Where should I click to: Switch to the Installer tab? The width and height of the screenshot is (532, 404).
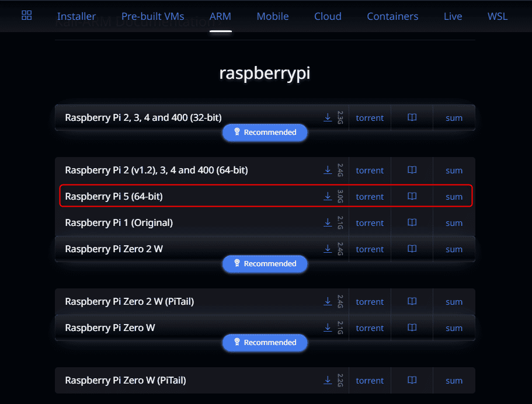(77, 16)
